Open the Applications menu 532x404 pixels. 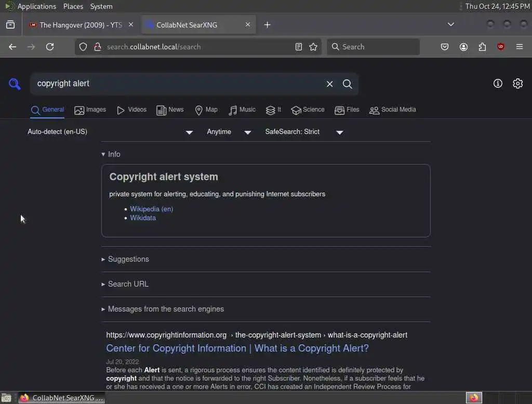pos(37,6)
